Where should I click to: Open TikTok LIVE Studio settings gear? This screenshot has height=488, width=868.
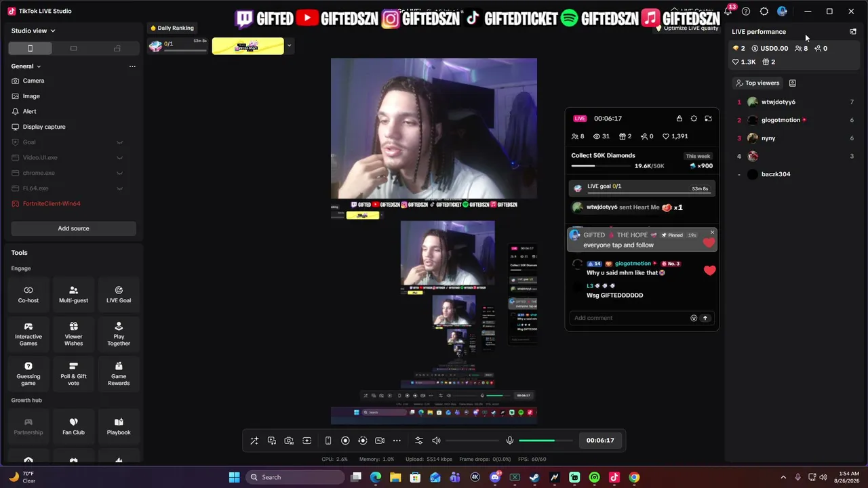pyautogui.click(x=764, y=12)
